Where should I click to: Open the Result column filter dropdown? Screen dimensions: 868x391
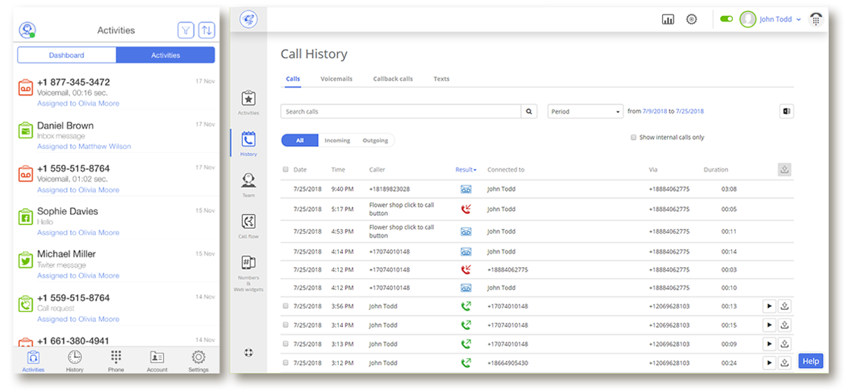pos(465,170)
